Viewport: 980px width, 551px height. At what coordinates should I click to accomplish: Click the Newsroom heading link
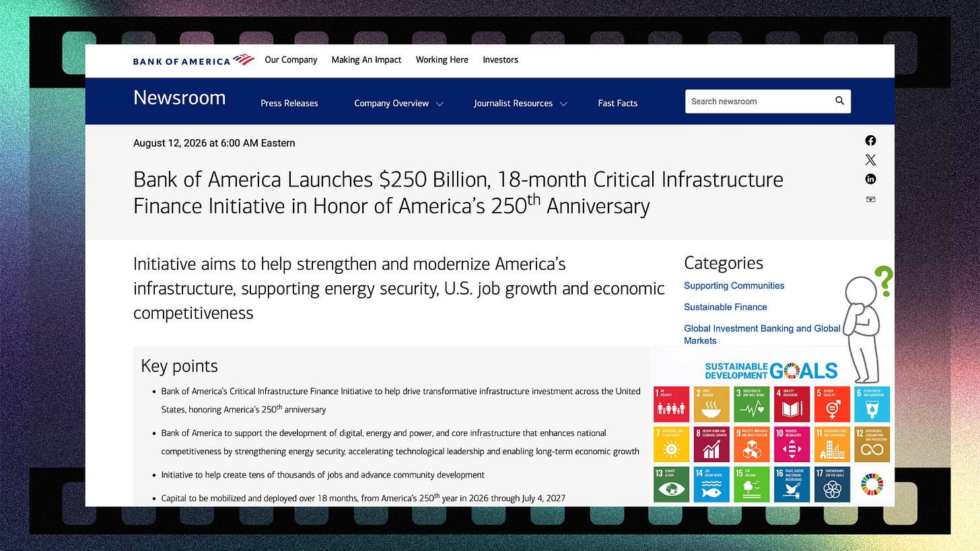(179, 98)
